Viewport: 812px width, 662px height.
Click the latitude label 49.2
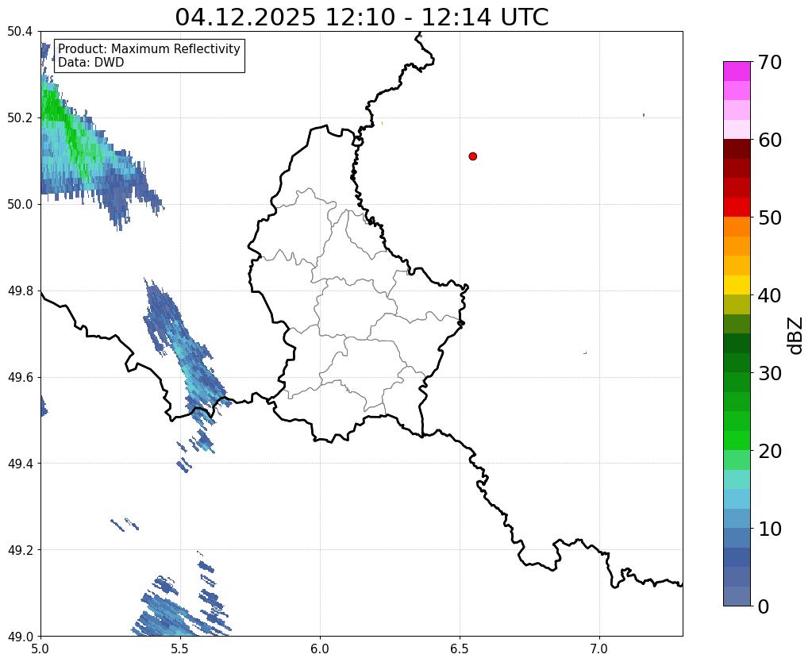20,550
